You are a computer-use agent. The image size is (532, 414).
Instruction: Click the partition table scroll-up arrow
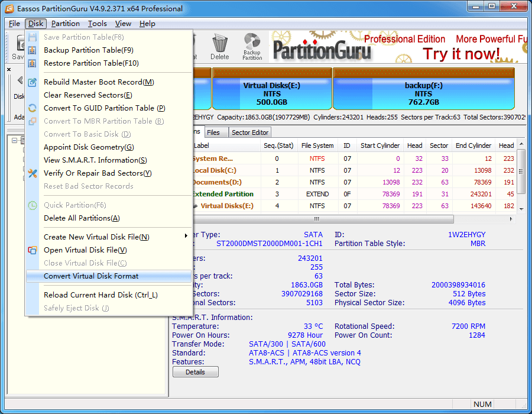(x=521, y=144)
